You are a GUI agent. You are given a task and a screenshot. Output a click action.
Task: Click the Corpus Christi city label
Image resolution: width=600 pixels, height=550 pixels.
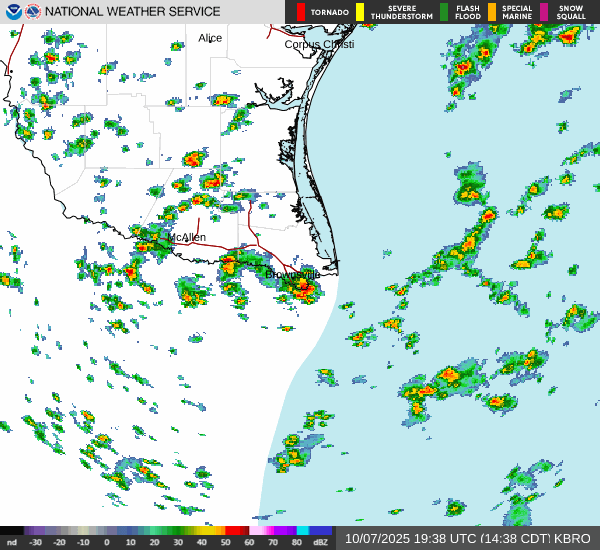(320, 44)
